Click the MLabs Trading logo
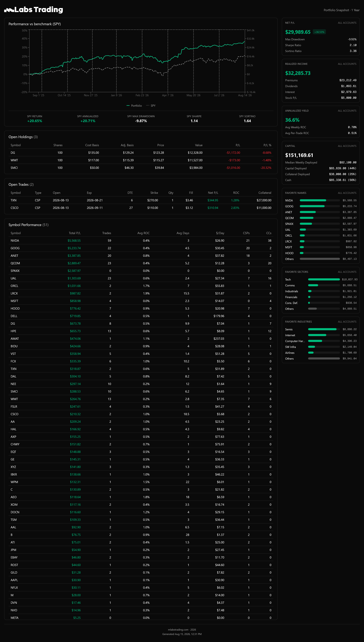Viewport: 364px width, 642px height. tap(34, 10)
